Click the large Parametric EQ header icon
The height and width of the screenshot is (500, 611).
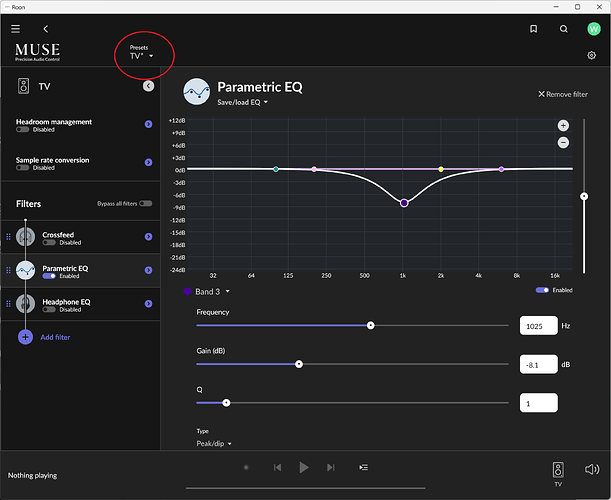point(197,92)
